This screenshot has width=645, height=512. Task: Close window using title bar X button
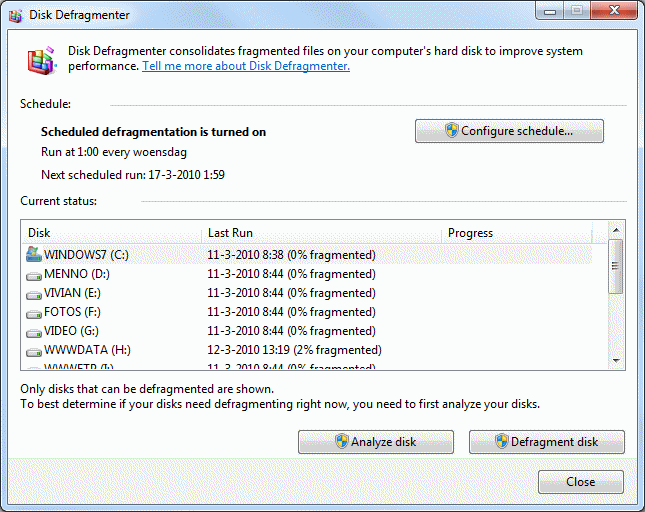tap(614, 10)
